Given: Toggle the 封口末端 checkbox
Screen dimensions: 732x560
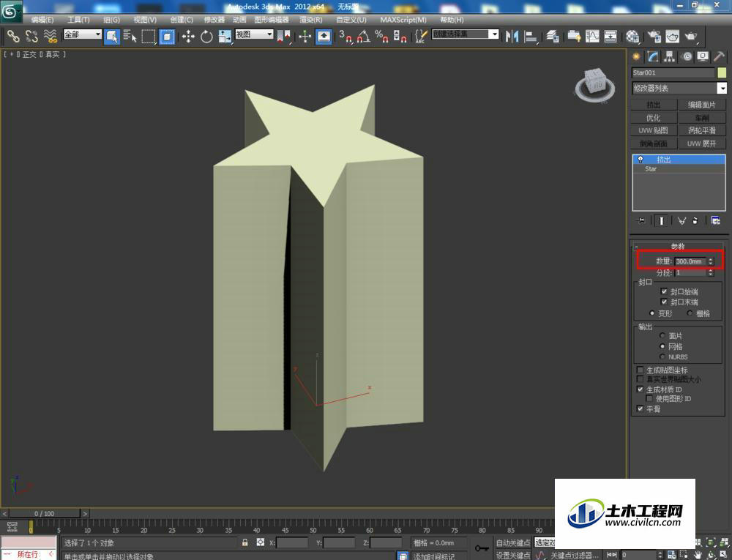Looking at the screenshot, I should pos(664,302).
